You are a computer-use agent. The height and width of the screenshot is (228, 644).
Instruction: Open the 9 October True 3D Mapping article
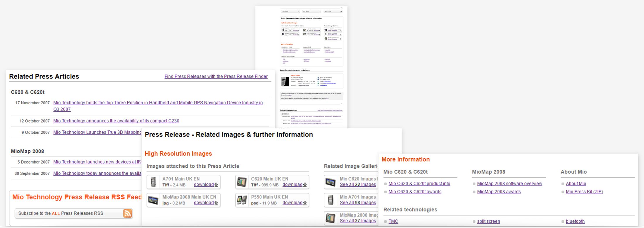tap(97, 132)
